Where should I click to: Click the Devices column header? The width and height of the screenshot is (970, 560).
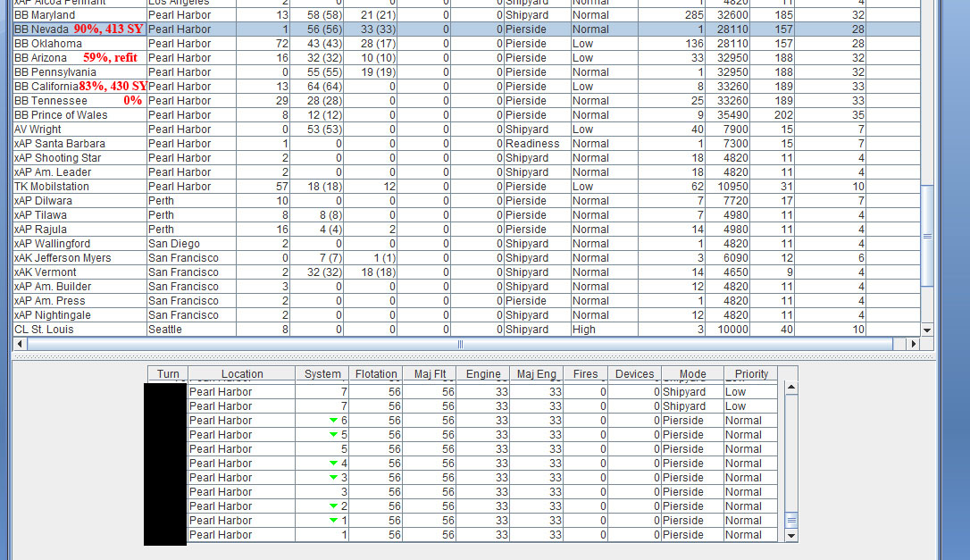coord(635,373)
